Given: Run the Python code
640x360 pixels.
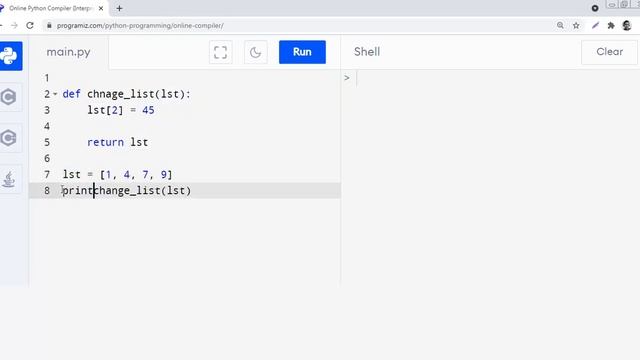Looking at the screenshot, I should (x=302, y=52).
